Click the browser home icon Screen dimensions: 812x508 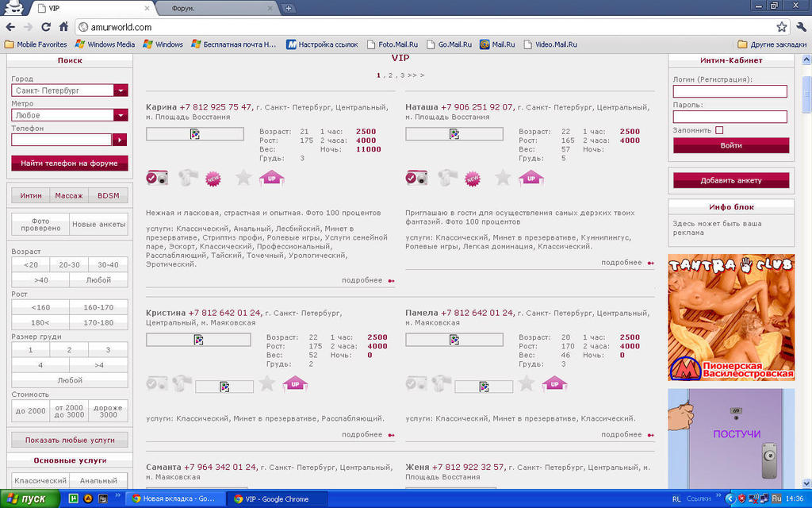point(63,26)
